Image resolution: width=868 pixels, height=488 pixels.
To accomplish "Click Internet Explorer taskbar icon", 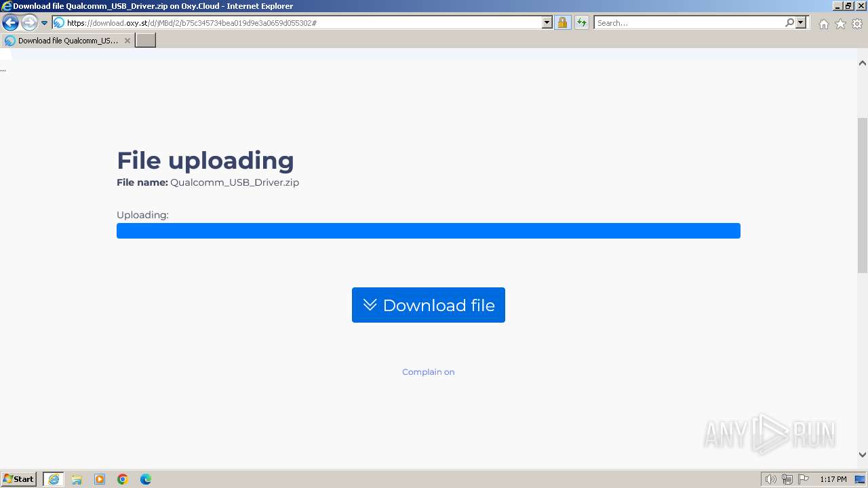I will coord(54,479).
